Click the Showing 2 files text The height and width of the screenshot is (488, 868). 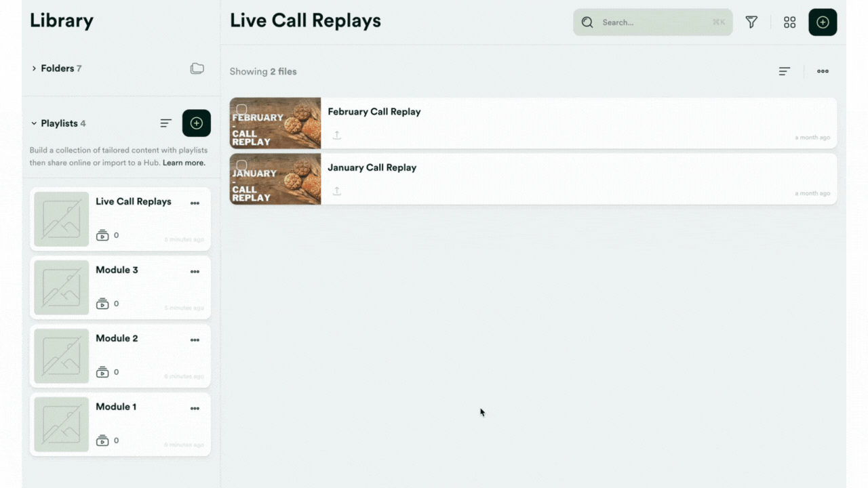click(263, 71)
